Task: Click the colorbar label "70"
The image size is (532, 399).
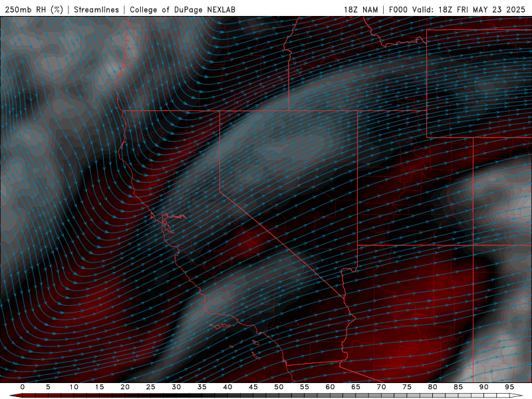Action: (381, 387)
